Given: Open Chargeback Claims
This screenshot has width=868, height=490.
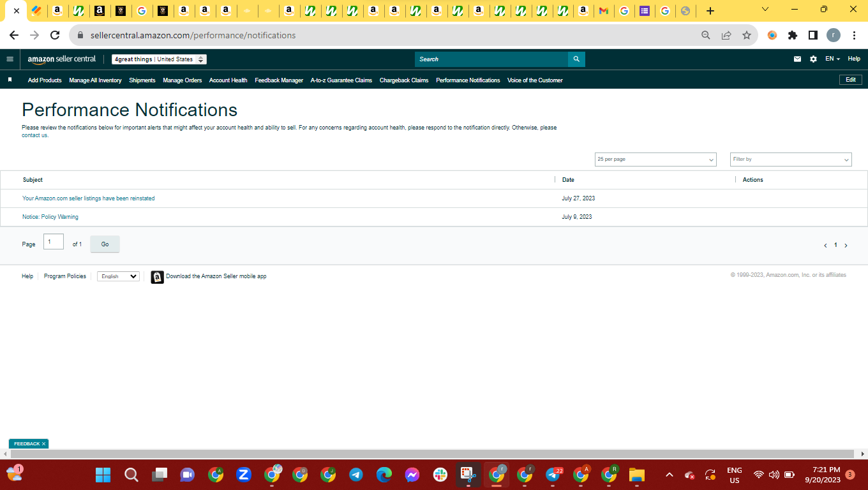Looking at the screenshot, I should click(x=404, y=80).
